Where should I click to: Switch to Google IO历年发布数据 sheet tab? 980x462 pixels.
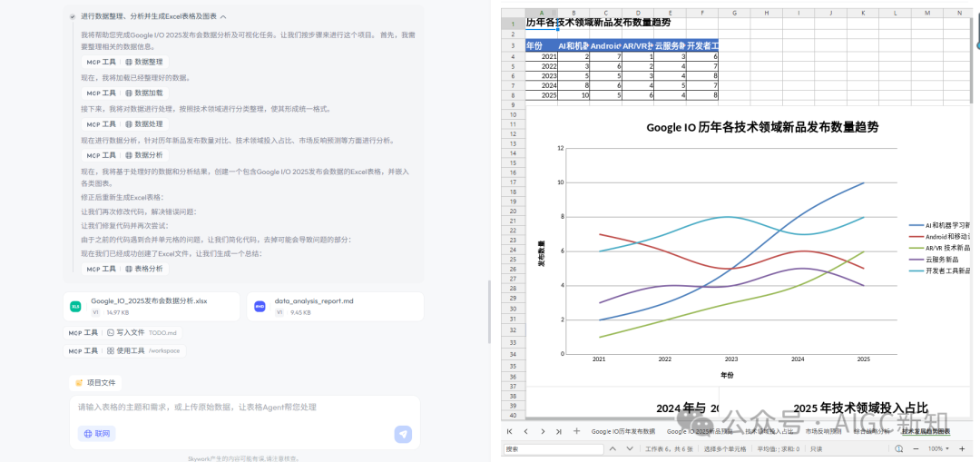pos(623,431)
